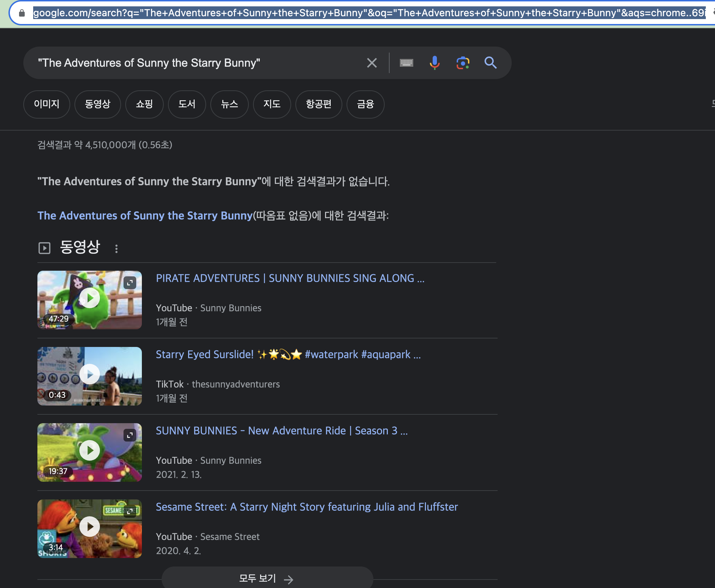Open the 항공편 filter tab
715x588 pixels.
click(x=318, y=104)
